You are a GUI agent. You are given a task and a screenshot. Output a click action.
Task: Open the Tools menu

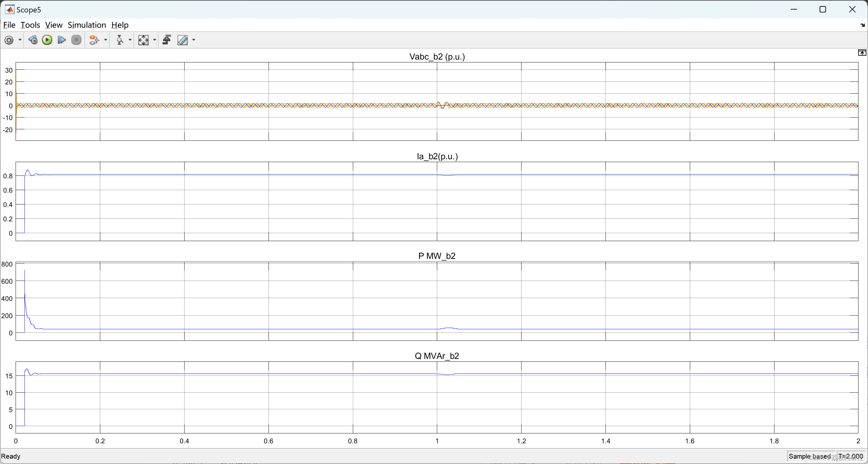tap(30, 25)
